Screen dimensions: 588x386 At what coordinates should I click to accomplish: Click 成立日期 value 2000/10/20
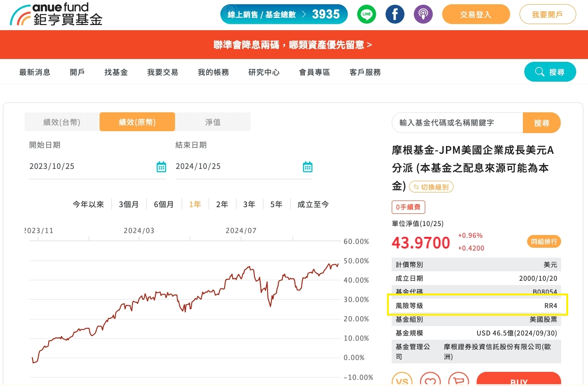(x=538, y=278)
